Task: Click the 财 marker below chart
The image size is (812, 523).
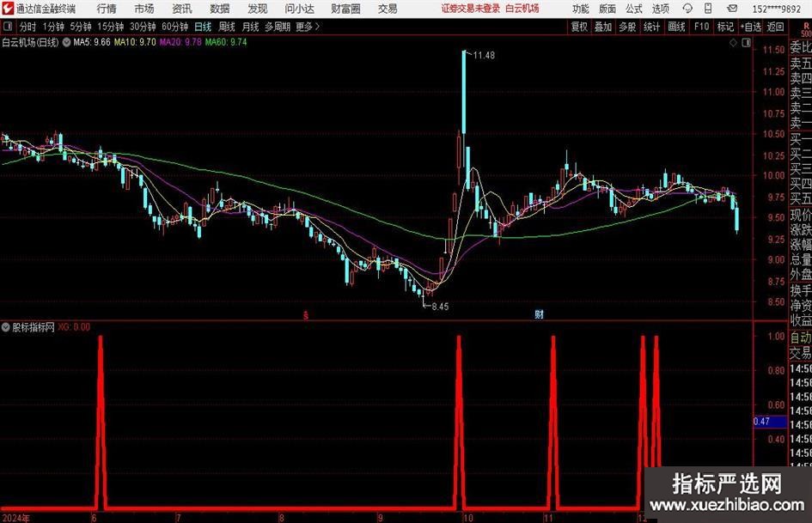Action: click(x=539, y=313)
